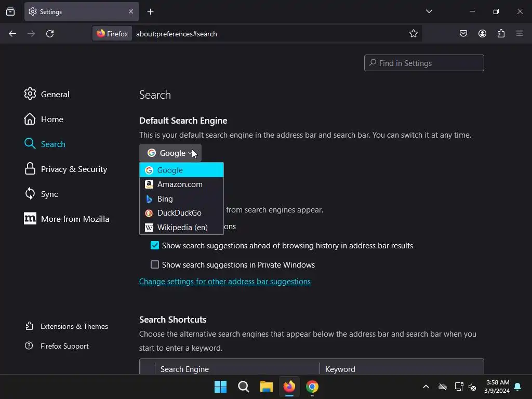Expand the list all tabs chevron
The width and height of the screenshot is (532, 399).
pyautogui.click(x=429, y=11)
